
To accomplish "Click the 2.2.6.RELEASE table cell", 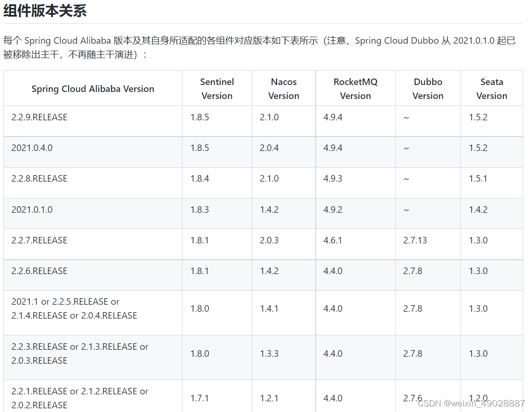I will (39, 271).
